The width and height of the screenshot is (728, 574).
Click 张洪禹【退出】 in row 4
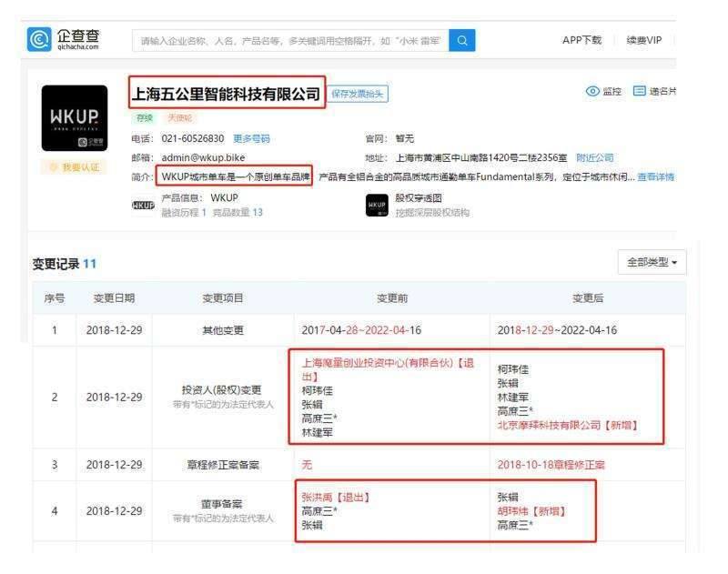336,498
